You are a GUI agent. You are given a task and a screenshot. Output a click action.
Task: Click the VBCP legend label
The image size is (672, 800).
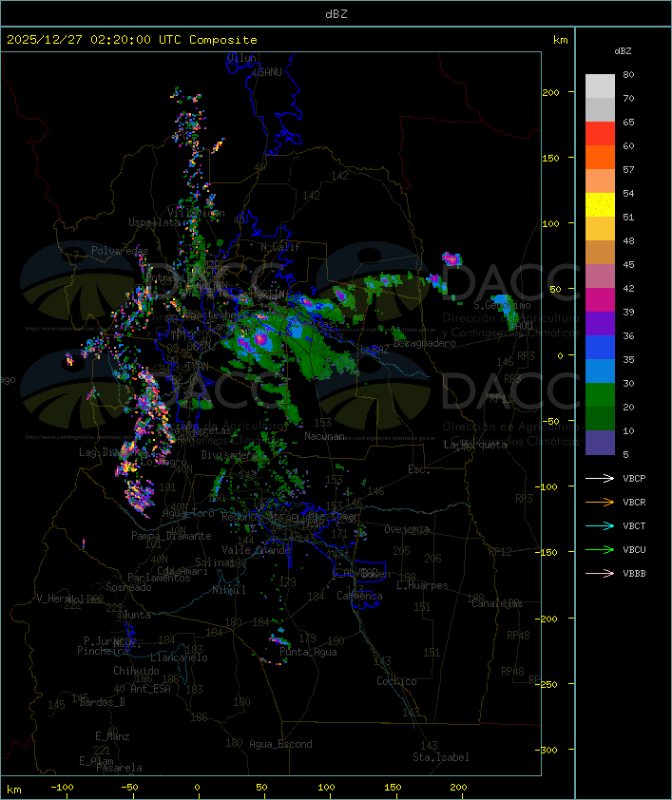pos(634,479)
